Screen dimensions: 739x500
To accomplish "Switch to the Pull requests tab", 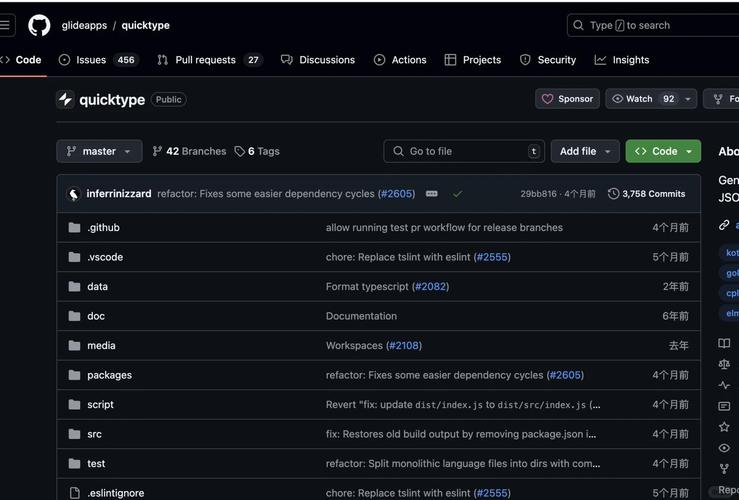I will click(x=210, y=60).
